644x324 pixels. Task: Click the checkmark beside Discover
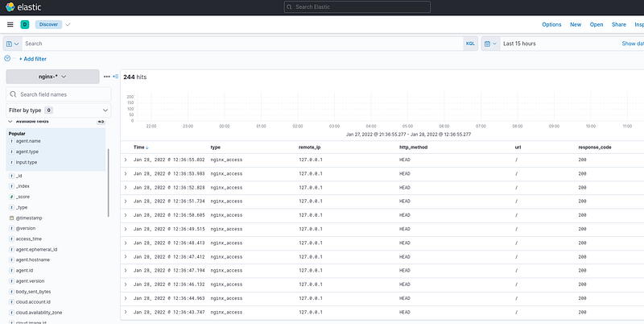tap(68, 25)
